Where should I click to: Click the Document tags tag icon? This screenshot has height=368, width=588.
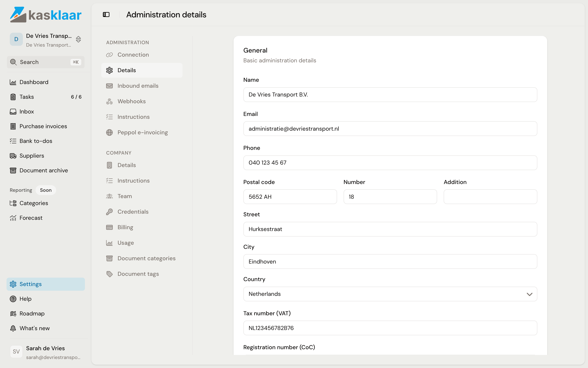click(109, 274)
